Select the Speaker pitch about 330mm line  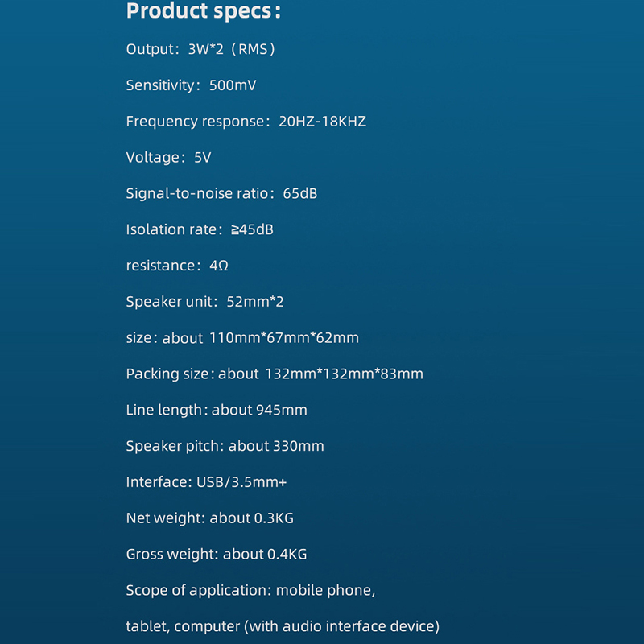225,446
